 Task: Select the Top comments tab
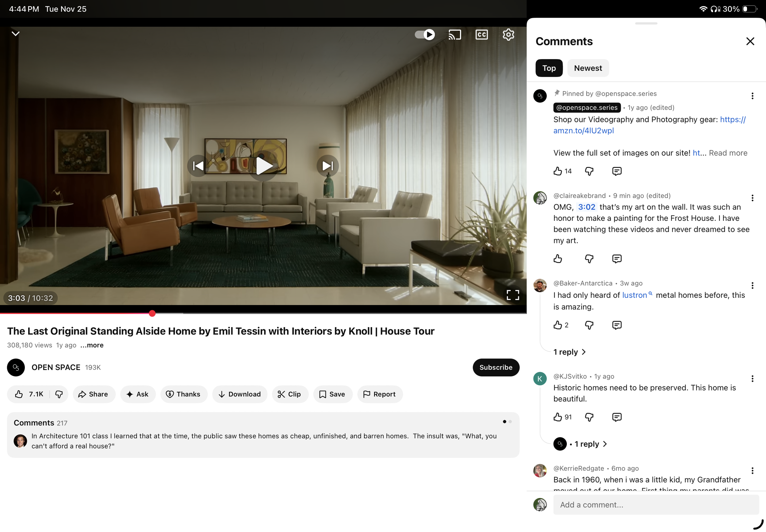(548, 68)
